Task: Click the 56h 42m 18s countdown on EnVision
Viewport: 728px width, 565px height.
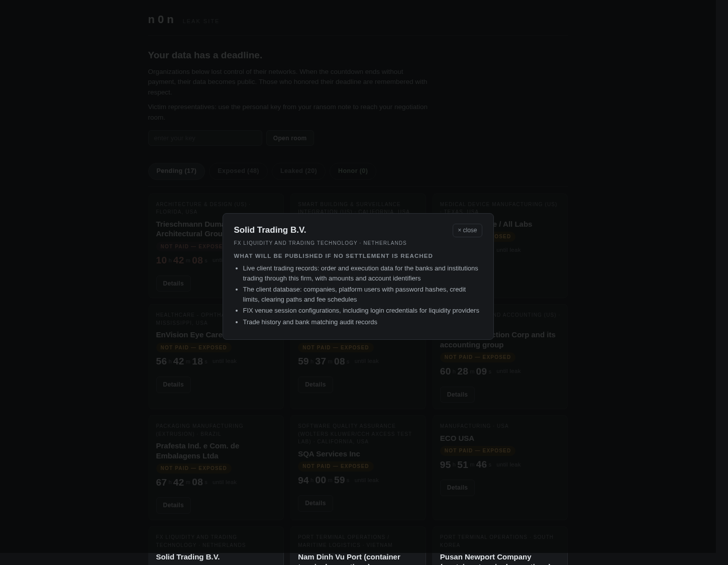Action: tap(181, 361)
